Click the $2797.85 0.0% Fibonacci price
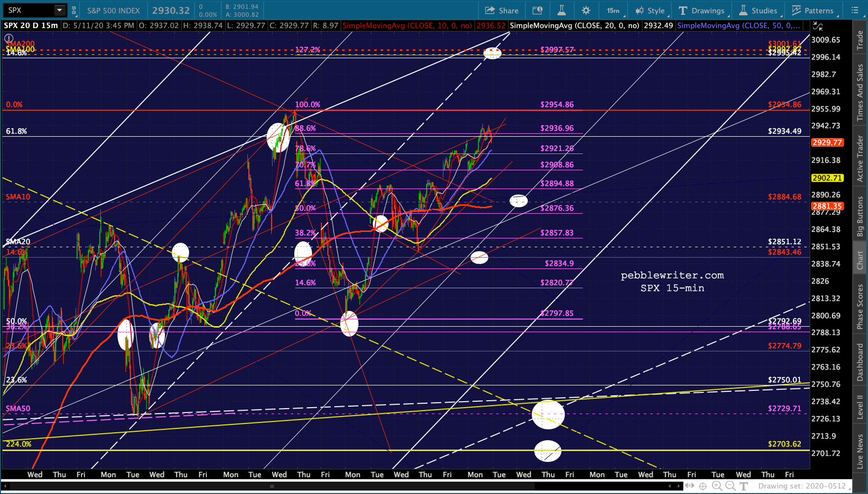Screen dimensions: 868x494 tap(557, 313)
